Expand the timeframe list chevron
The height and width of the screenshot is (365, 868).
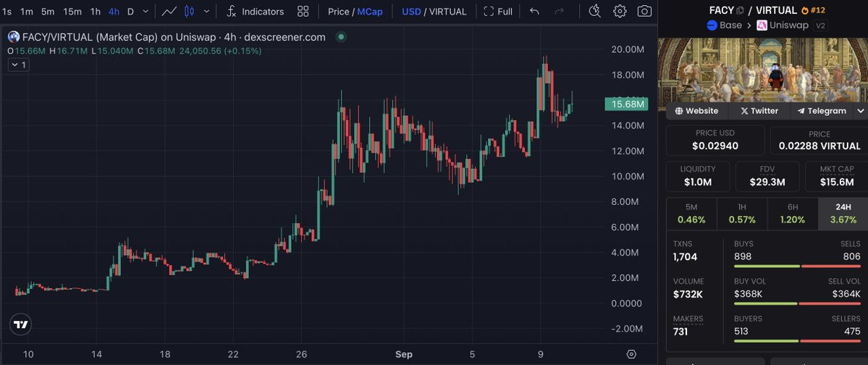145,11
